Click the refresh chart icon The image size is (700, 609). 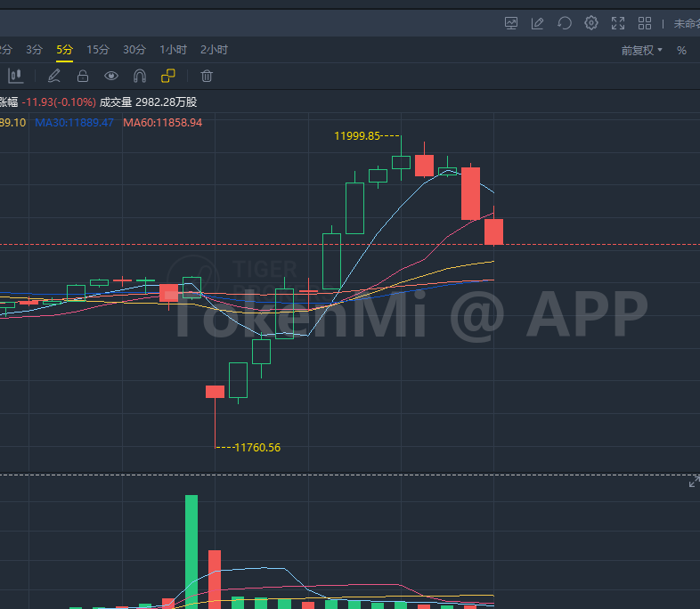565,23
